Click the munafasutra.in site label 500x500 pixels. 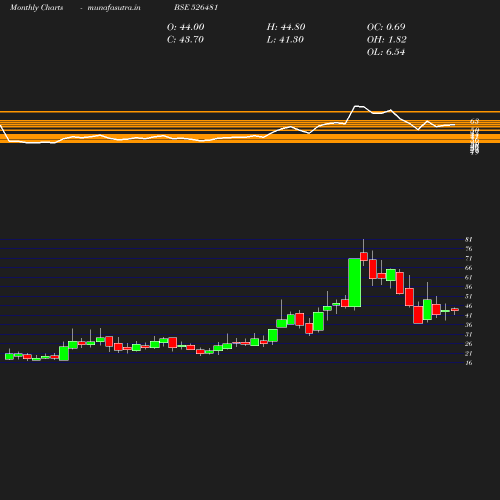[x=114, y=7]
